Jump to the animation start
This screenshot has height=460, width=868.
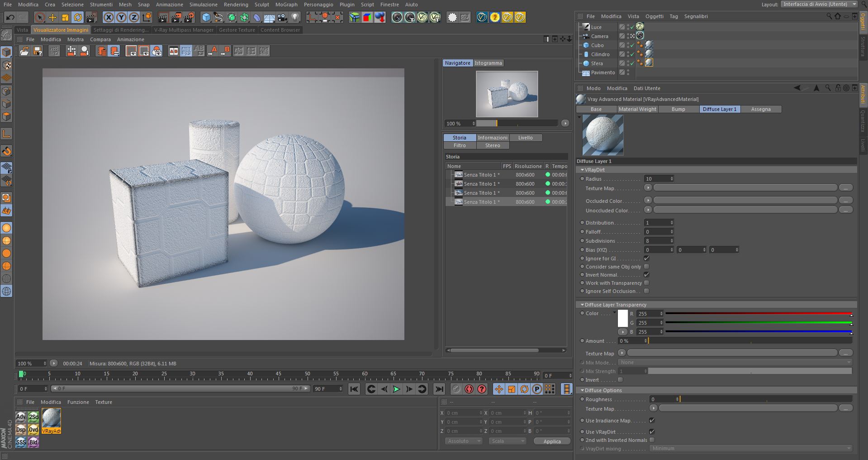pos(354,389)
